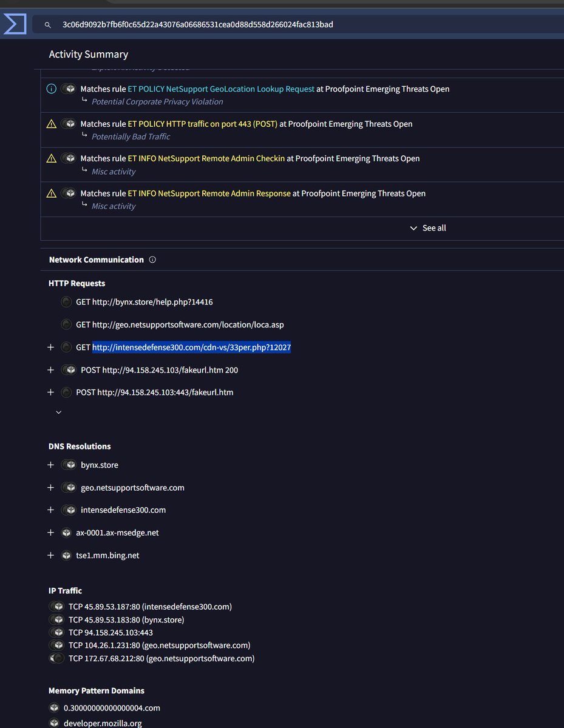Click the globe icon for TCP 94.158.245.103:443 traffic

click(57, 632)
